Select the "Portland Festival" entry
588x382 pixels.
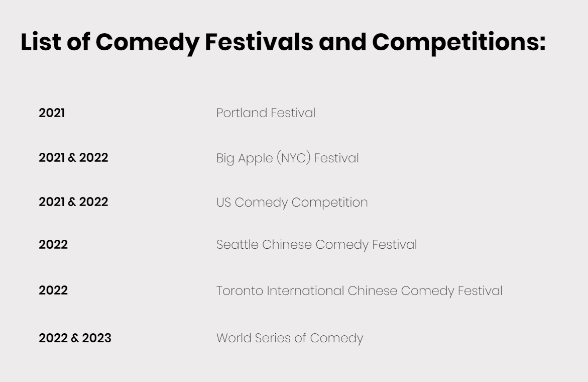266,113
